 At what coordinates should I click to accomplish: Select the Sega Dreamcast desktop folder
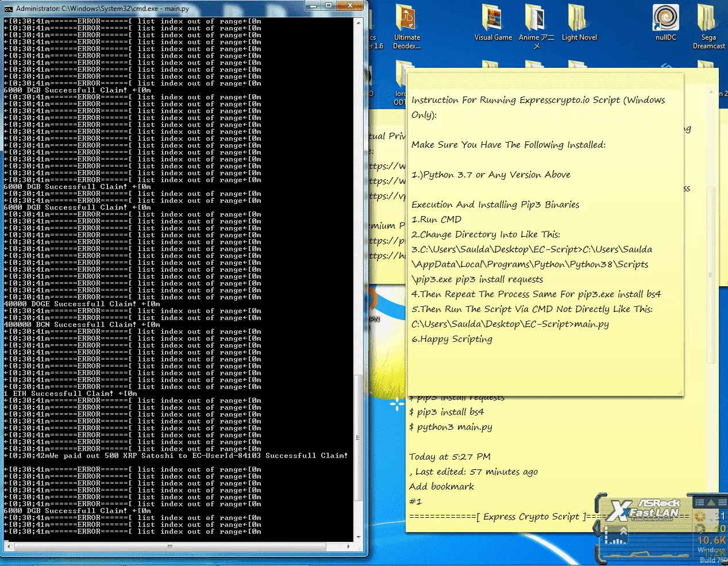point(708,26)
